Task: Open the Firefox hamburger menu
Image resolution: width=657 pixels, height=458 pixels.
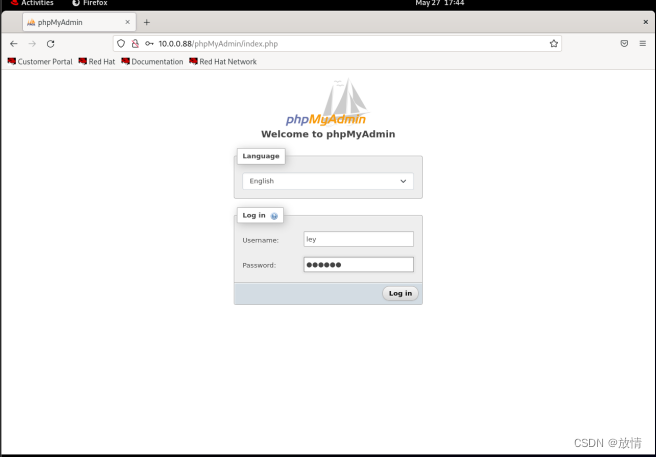Action: click(643, 44)
